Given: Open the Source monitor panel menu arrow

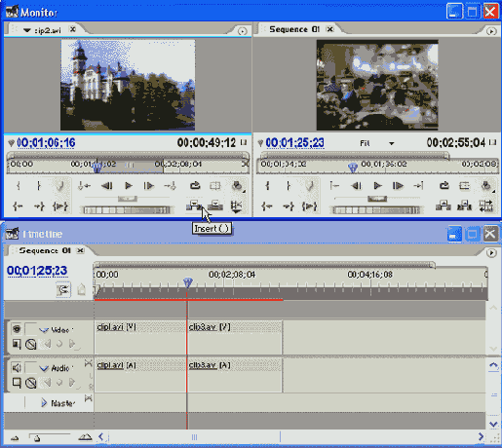Looking at the screenshot, I should (242, 31).
